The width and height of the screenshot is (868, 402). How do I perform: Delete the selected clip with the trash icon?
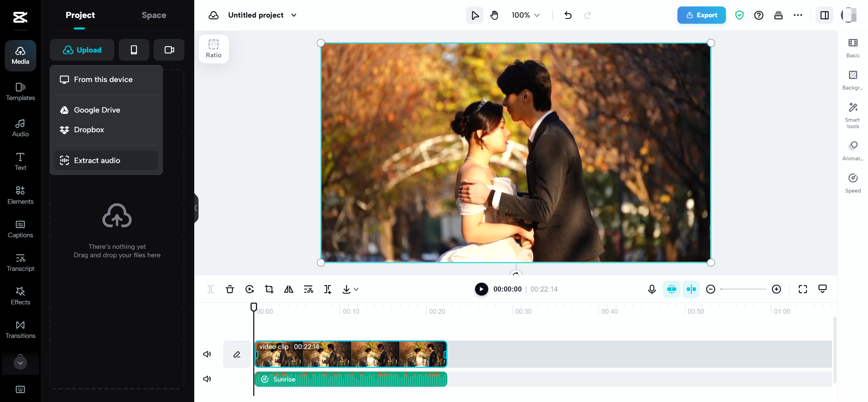coord(230,289)
